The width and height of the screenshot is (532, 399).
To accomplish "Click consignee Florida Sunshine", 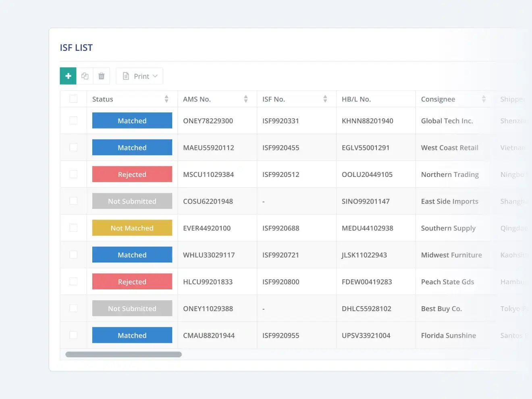I will click(449, 335).
